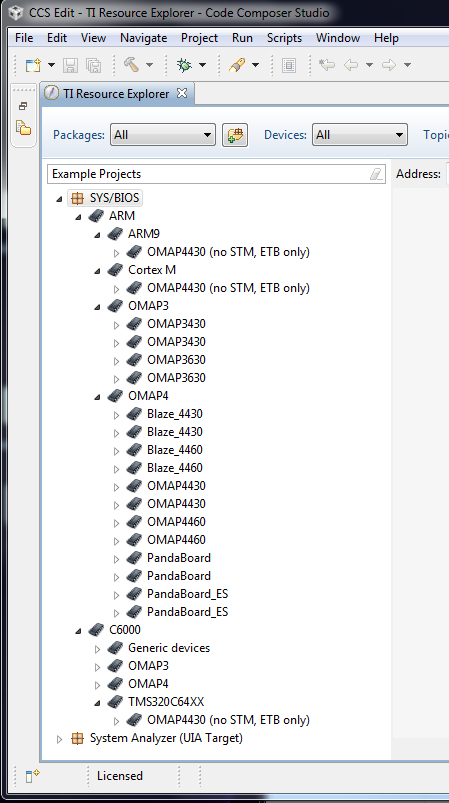
Task: Collapse the C6000 tree node
Action: click(x=78, y=630)
